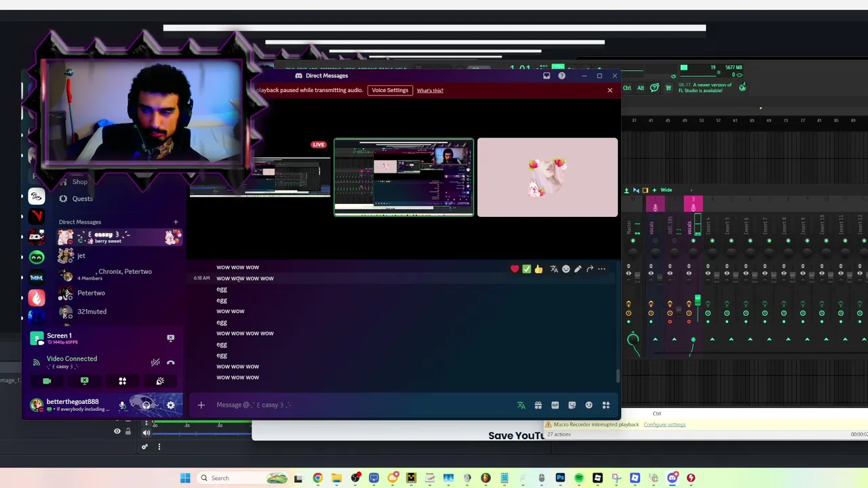Open the apps launcher in message bar

(606, 405)
